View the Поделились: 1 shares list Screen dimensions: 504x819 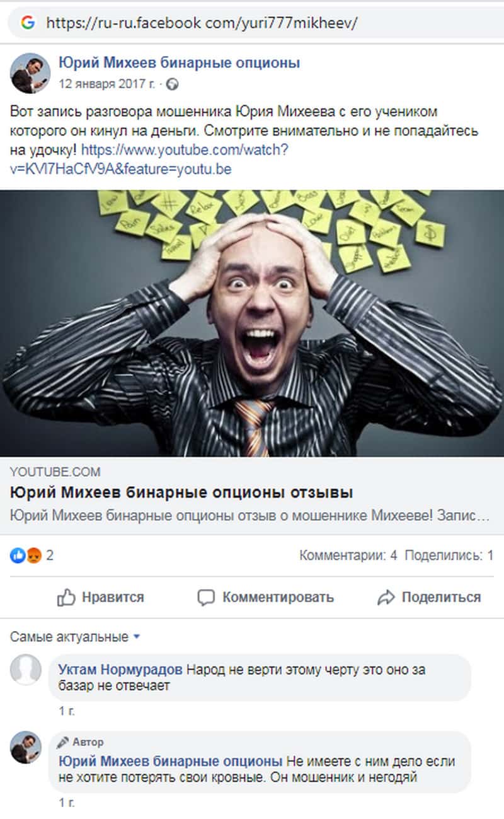coord(449,555)
